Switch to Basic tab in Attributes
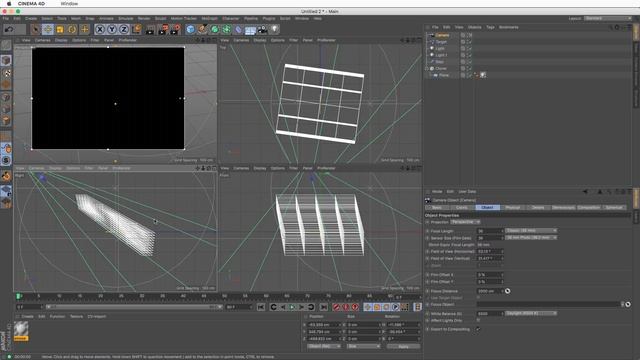The image size is (640, 360). [x=437, y=208]
